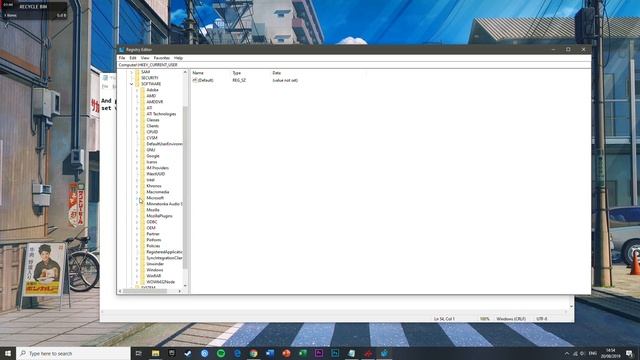640x360 pixels.
Task: Open Excel from the taskbar
Action: tap(302, 353)
